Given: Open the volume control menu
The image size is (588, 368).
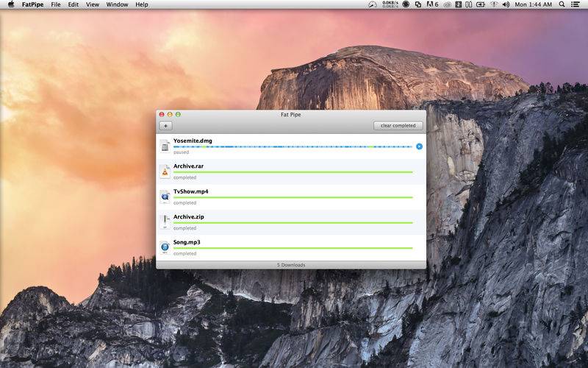Looking at the screenshot, I should [x=506, y=4].
